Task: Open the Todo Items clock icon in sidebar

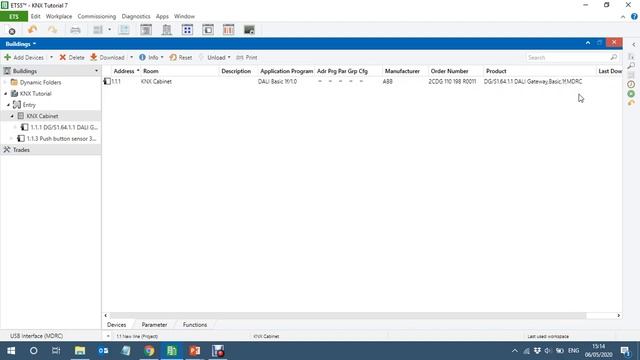Action: click(631, 84)
